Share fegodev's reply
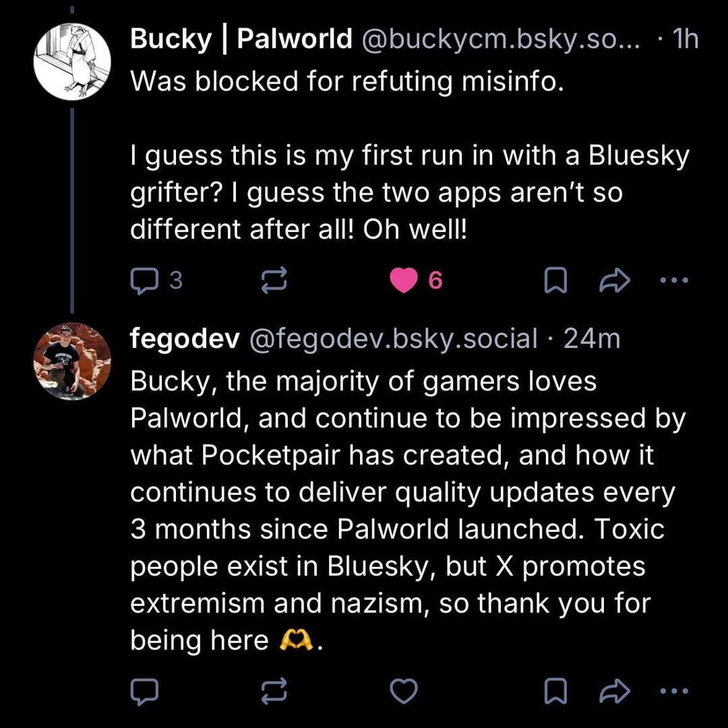This screenshot has width=728, height=728. click(x=615, y=690)
